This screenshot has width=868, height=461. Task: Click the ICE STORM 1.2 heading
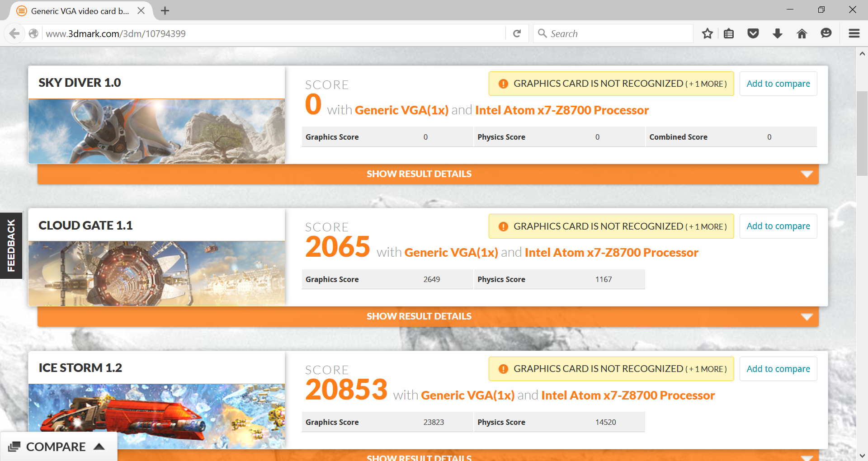pos(80,368)
